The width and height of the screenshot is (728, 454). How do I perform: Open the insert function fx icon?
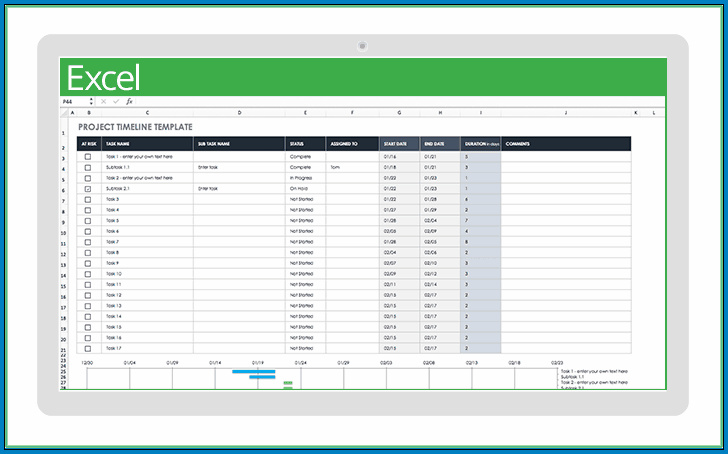pyautogui.click(x=129, y=101)
